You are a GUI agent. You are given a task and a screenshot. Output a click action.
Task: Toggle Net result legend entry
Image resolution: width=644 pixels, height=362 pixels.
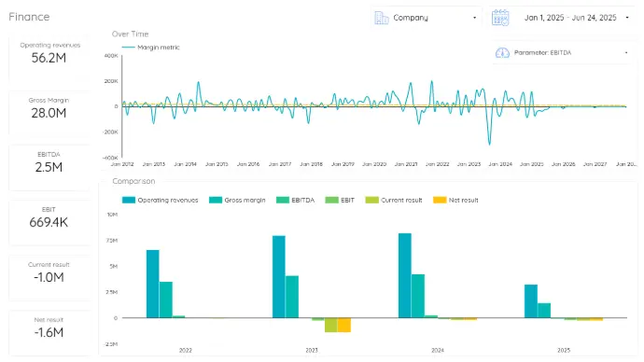(x=455, y=201)
